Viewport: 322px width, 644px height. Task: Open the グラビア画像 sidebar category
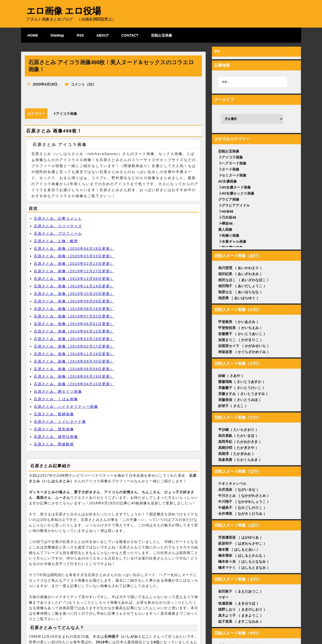tap(229, 199)
